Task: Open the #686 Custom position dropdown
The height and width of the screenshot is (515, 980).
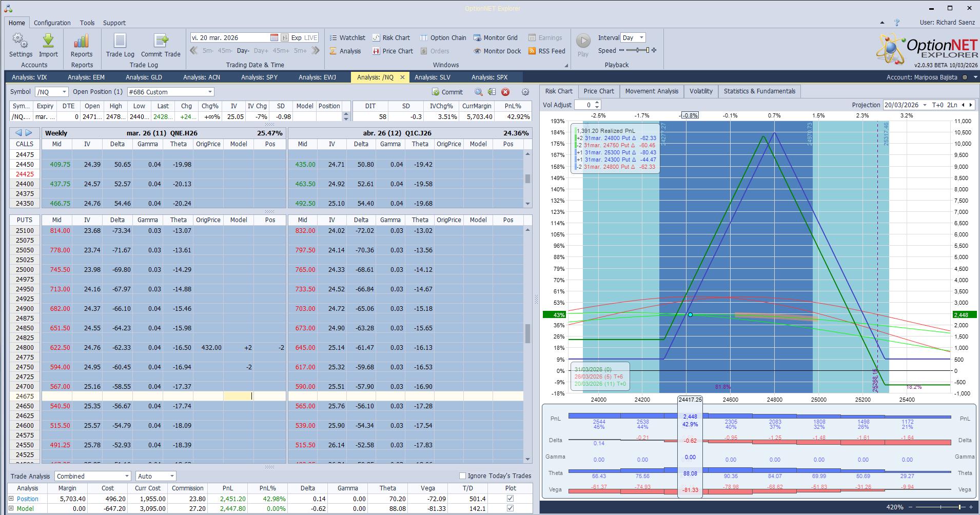Action: click(x=210, y=92)
